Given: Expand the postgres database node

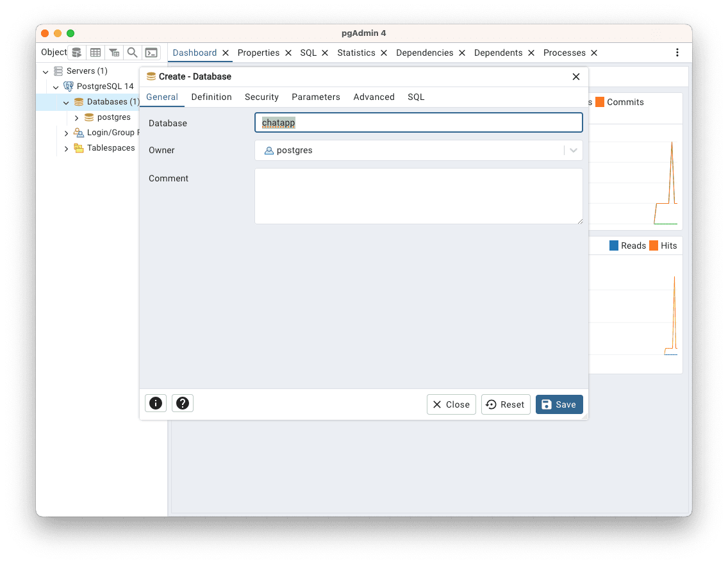Looking at the screenshot, I should pyautogui.click(x=76, y=118).
